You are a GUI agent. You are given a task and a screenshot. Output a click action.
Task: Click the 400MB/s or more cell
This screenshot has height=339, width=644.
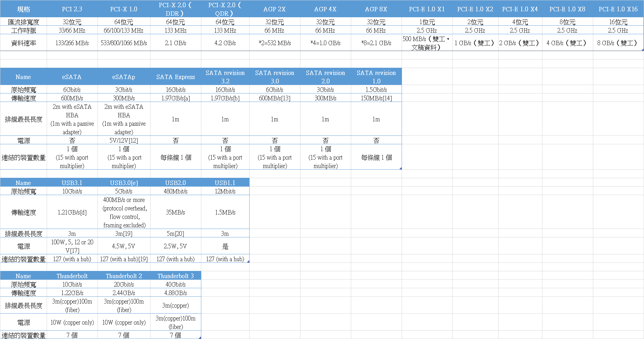click(124, 212)
